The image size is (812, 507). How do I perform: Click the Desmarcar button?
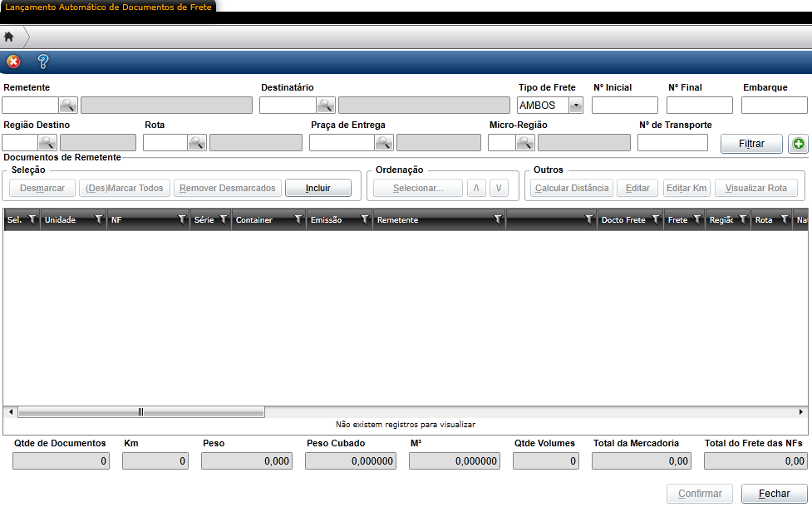[42, 188]
